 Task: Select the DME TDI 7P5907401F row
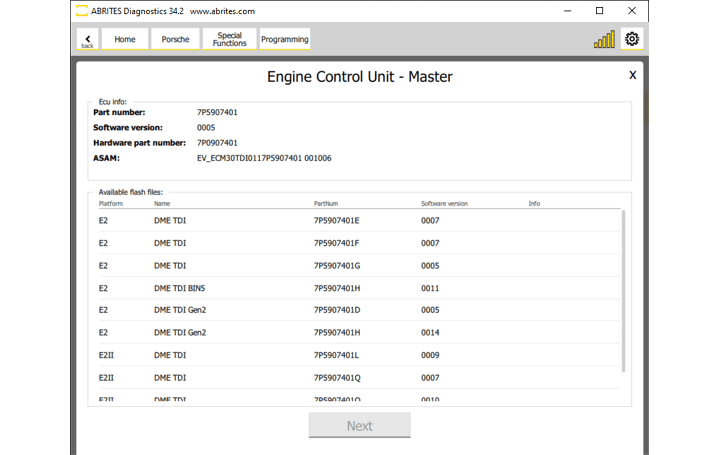click(336, 243)
